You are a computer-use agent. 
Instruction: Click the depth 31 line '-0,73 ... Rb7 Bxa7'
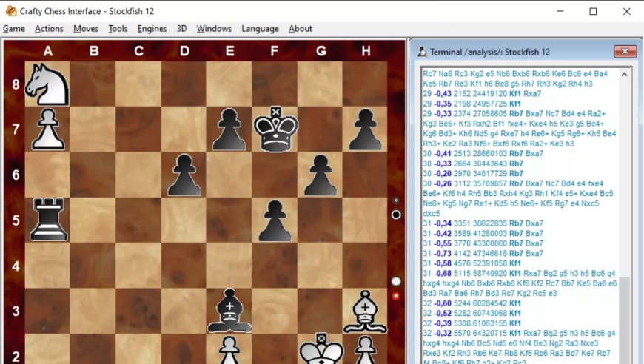[483, 253]
